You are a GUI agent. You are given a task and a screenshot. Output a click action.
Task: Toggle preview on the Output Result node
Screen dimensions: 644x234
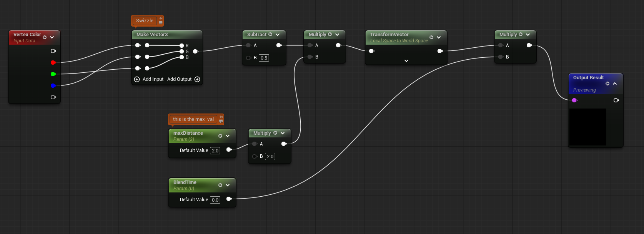point(607,84)
